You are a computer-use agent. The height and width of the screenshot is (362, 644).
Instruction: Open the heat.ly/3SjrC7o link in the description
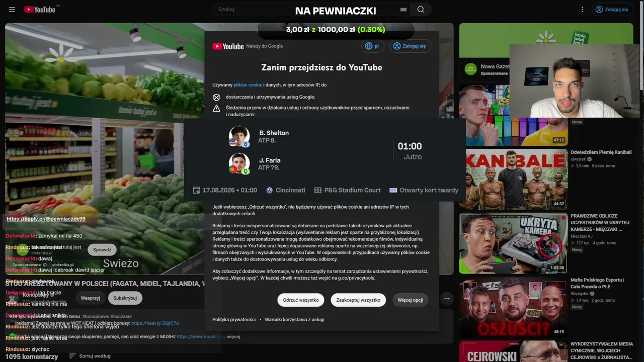[155, 323]
